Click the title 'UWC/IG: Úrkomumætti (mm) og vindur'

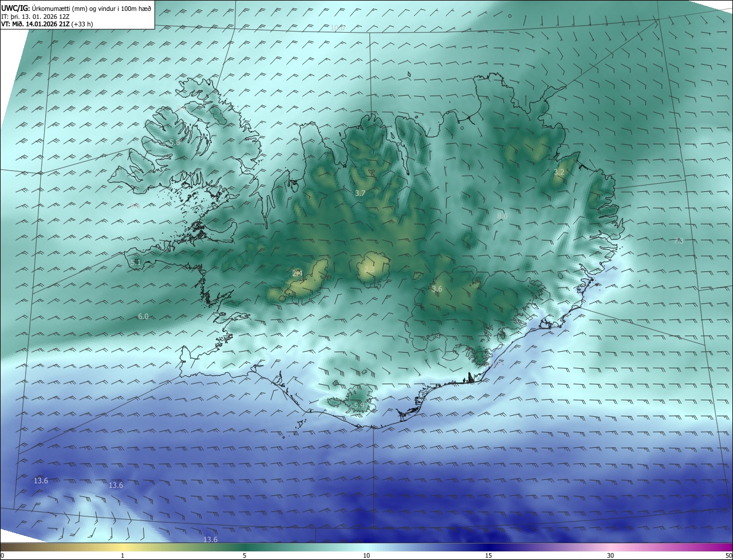click(76, 7)
